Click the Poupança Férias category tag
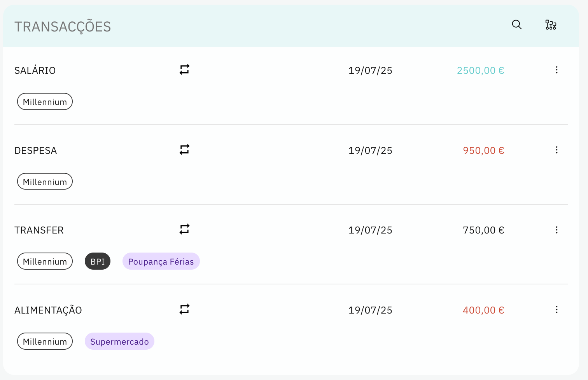The width and height of the screenshot is (588, 380). pos(161,261)
